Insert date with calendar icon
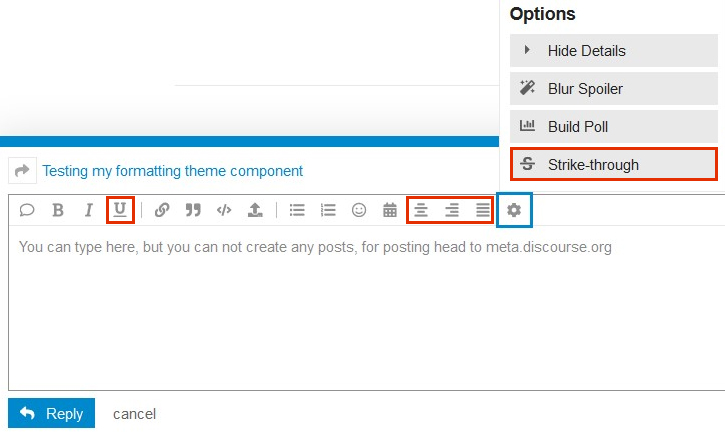 pos(390,210)
